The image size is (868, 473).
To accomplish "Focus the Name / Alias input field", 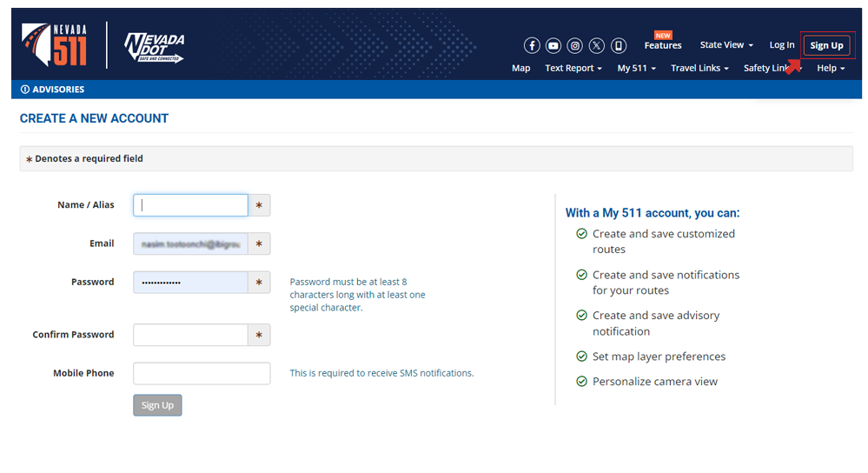I will coord(190,205).
